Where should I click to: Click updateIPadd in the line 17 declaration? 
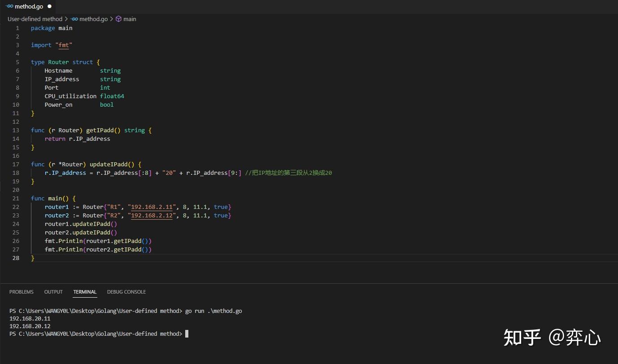(109, 164)
